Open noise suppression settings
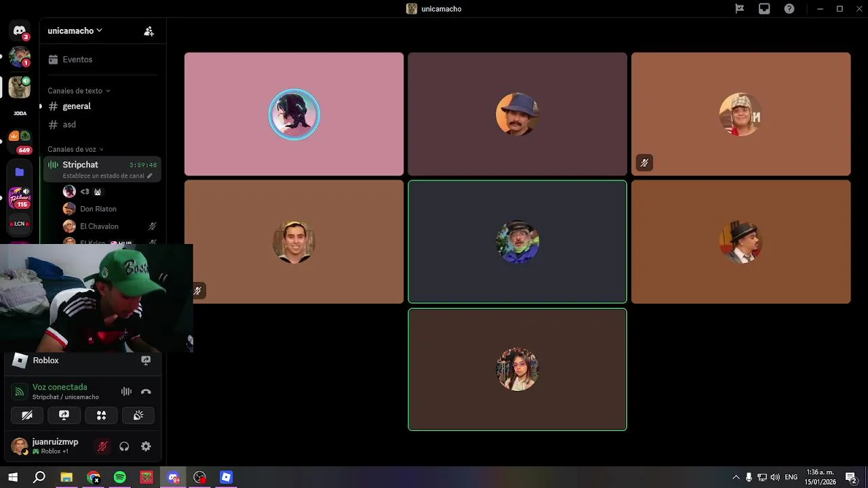 click(x=126, y=391)
